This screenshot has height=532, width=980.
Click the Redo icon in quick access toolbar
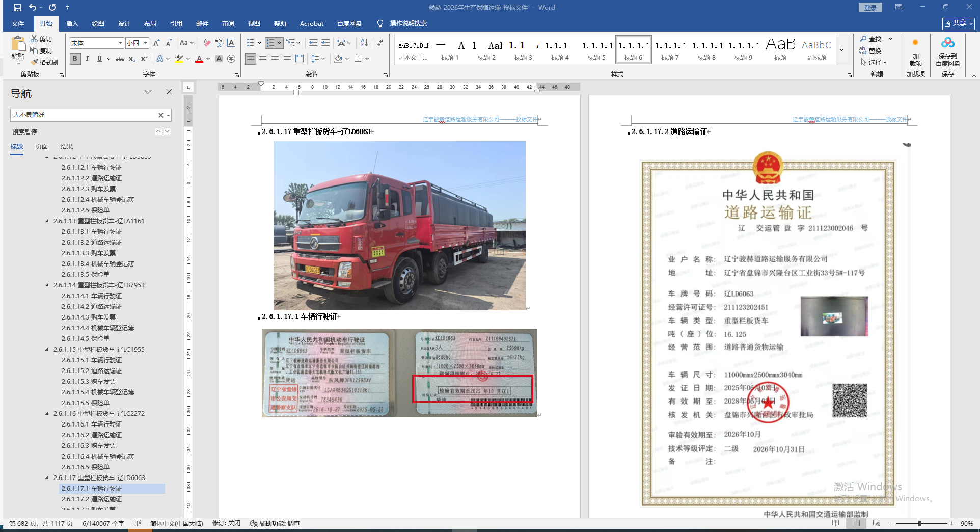pyautogui.click(x=52, y=8)
